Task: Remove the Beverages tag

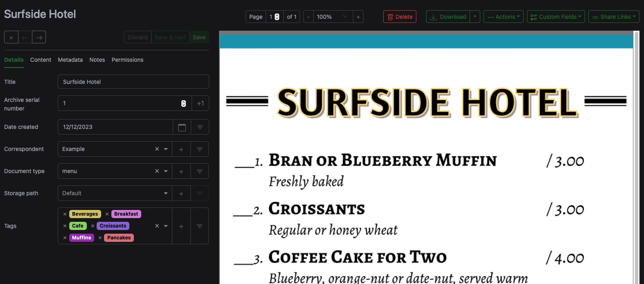Action: [x=65, y=214]
